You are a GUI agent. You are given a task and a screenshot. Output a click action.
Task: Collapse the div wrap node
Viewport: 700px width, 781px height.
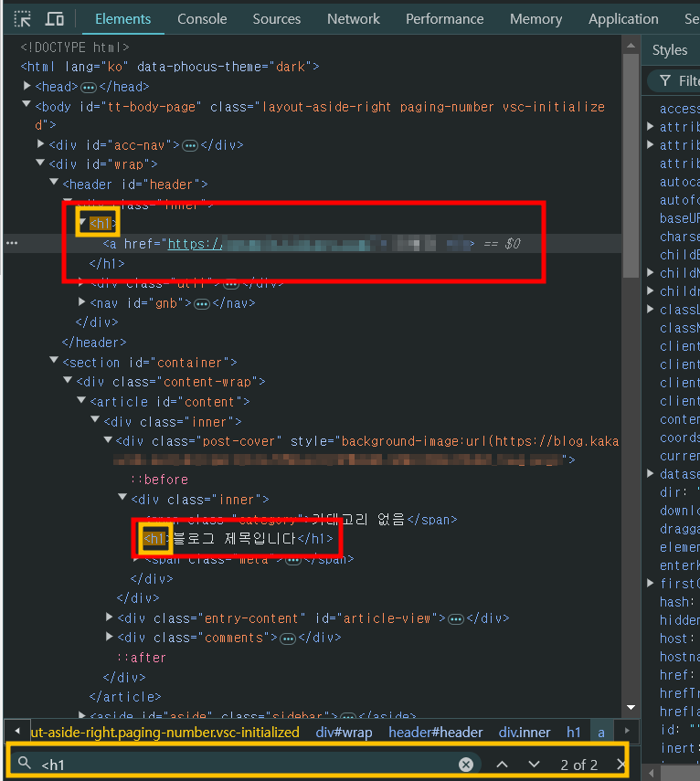40,163
